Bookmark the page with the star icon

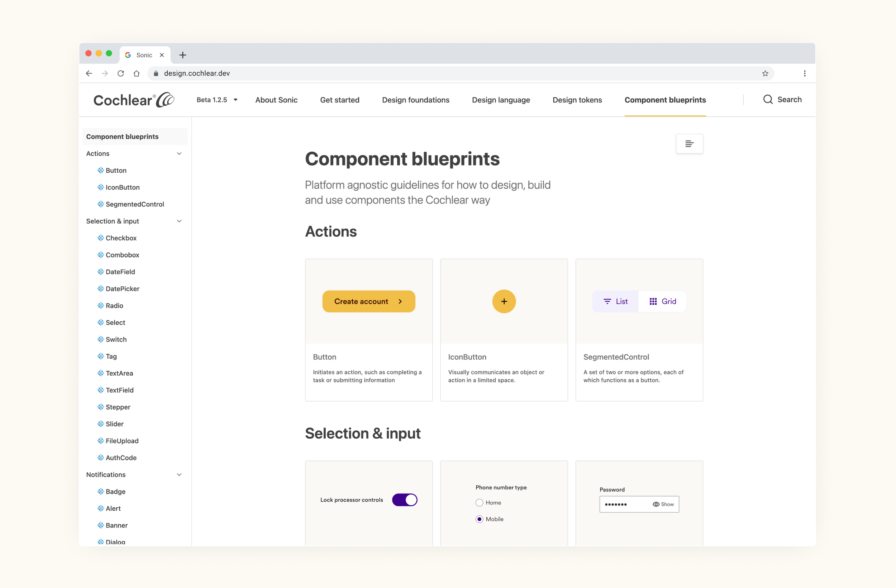tap(765, 73)
